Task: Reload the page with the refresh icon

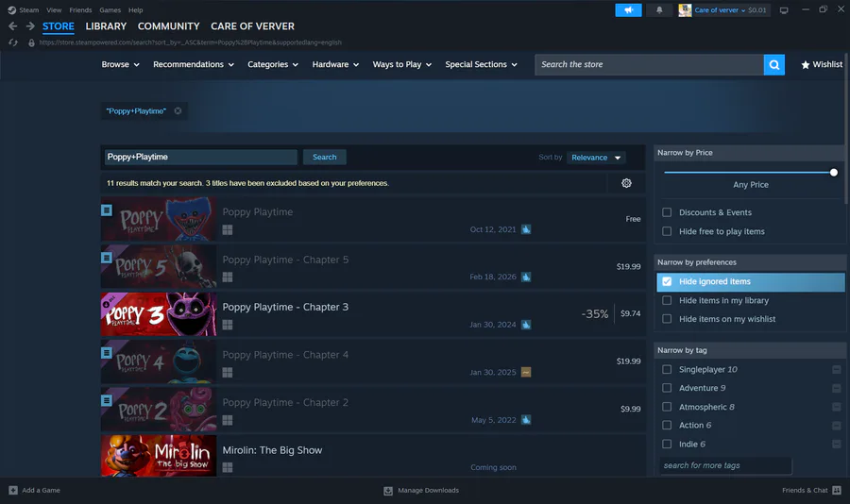Action: point(13,42)
